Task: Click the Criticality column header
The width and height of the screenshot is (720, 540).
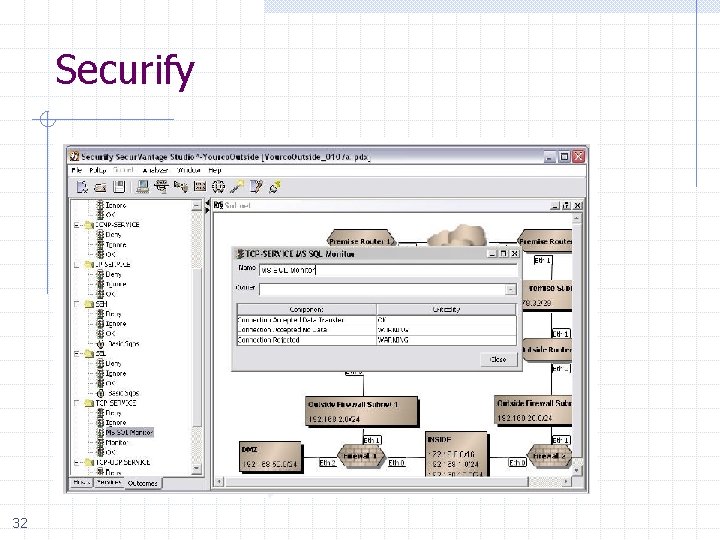Action: point(446,309)
